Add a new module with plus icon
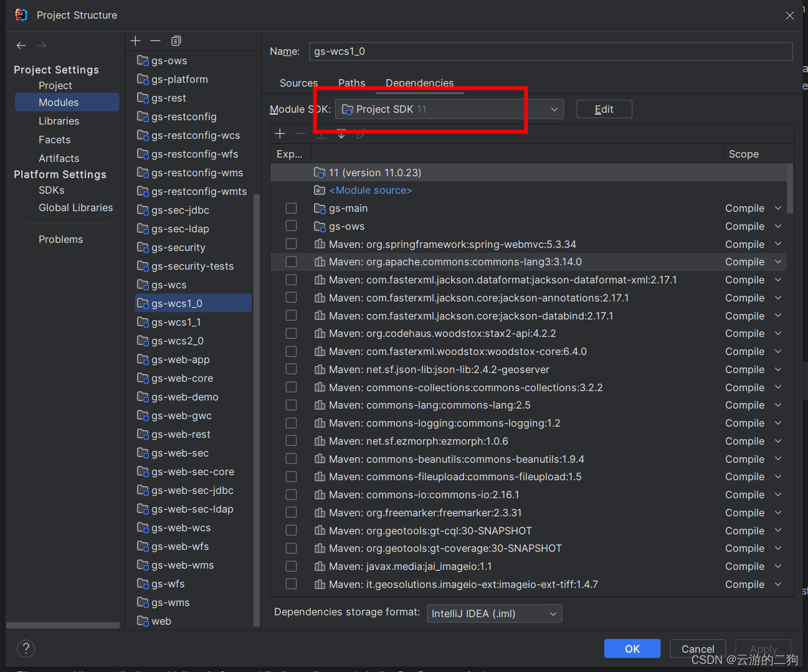The image size is (808, 672). click(x=135, y=40)
